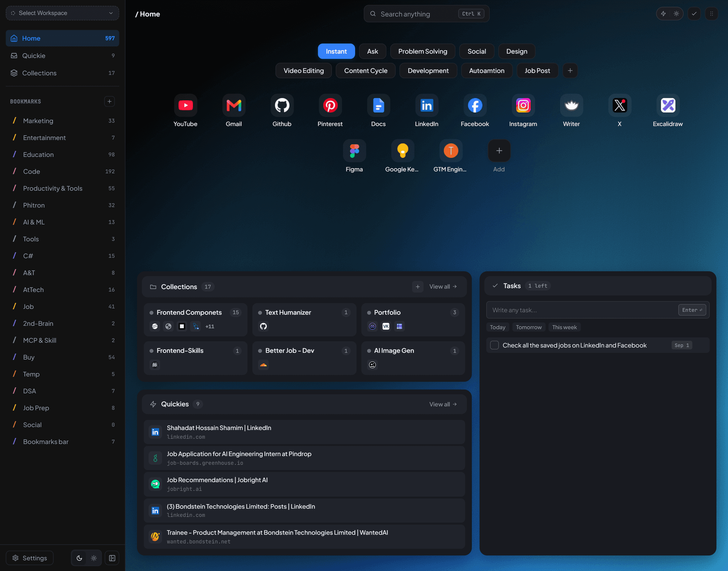Switch to the Development tab
The image size is (728, 571).
coord(428,70)
